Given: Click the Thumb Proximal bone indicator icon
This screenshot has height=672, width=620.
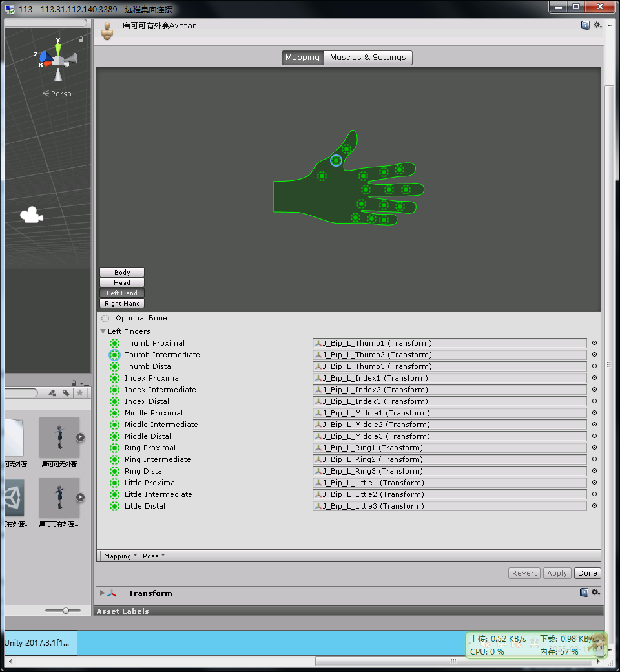Looking at the screenshot, I should tap(114, 343).
